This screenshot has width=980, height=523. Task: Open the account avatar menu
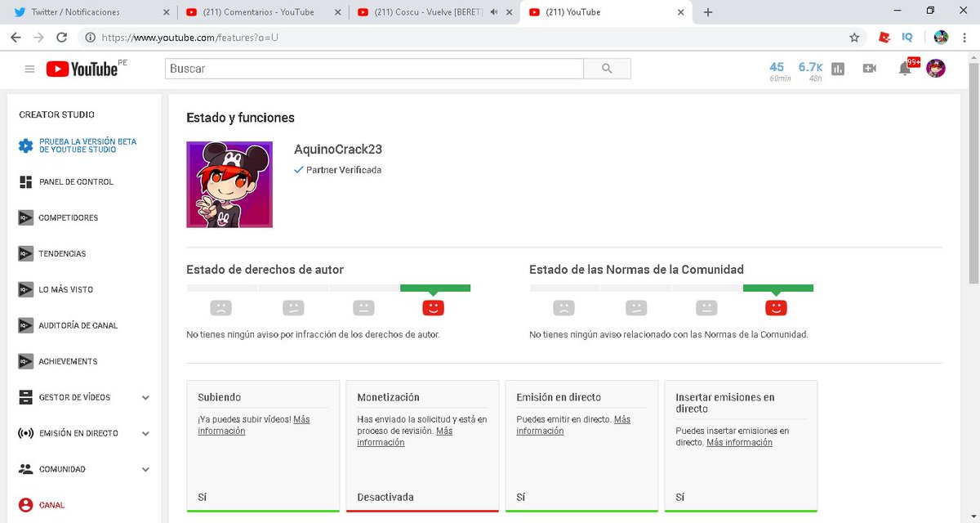pyautogui.click(x=936, y=69)
